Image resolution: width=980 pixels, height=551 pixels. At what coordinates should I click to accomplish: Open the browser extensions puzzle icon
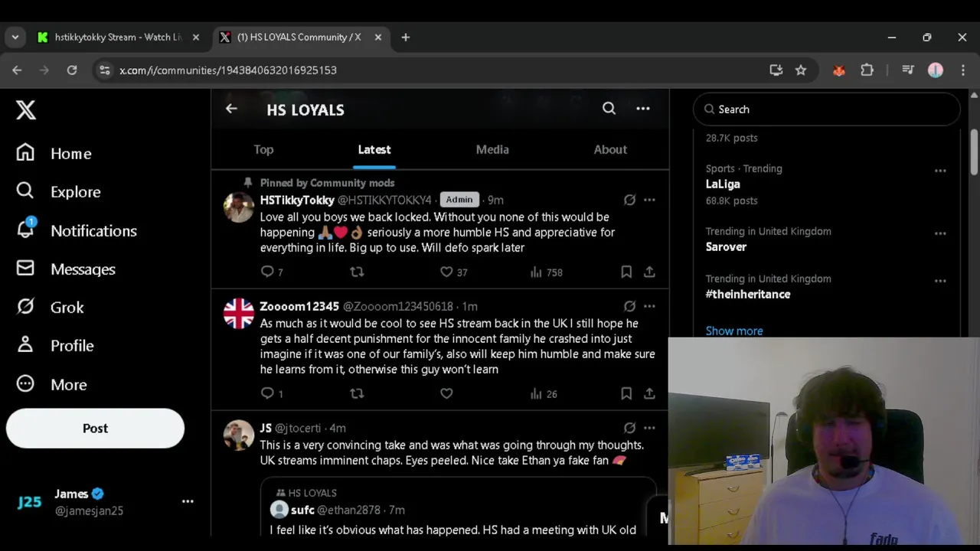(x=867, y=70)
